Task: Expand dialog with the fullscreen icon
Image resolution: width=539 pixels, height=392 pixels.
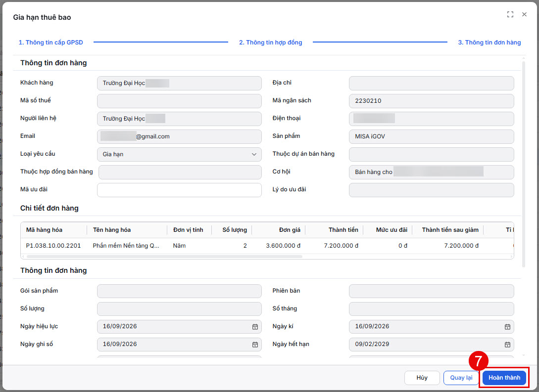Action: (510, 14)
